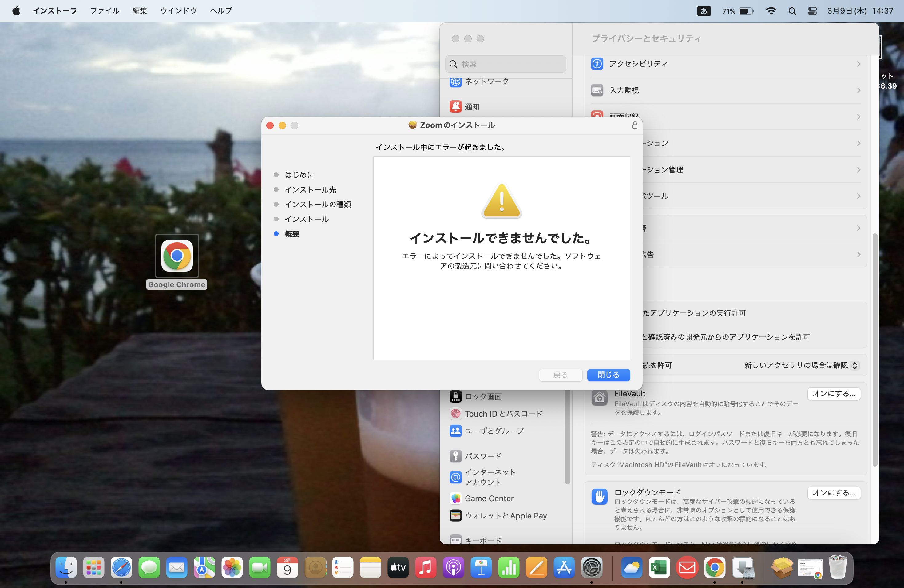Click the 閉じる button
Viewport: 904px width, 588px height.
point(608,375)
